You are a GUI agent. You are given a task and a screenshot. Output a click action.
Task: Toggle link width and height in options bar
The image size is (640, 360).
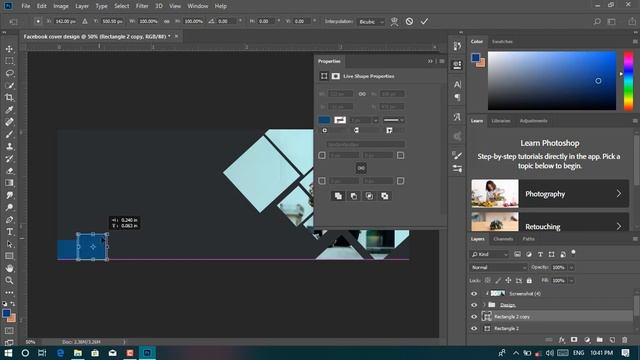coord(167,21)
